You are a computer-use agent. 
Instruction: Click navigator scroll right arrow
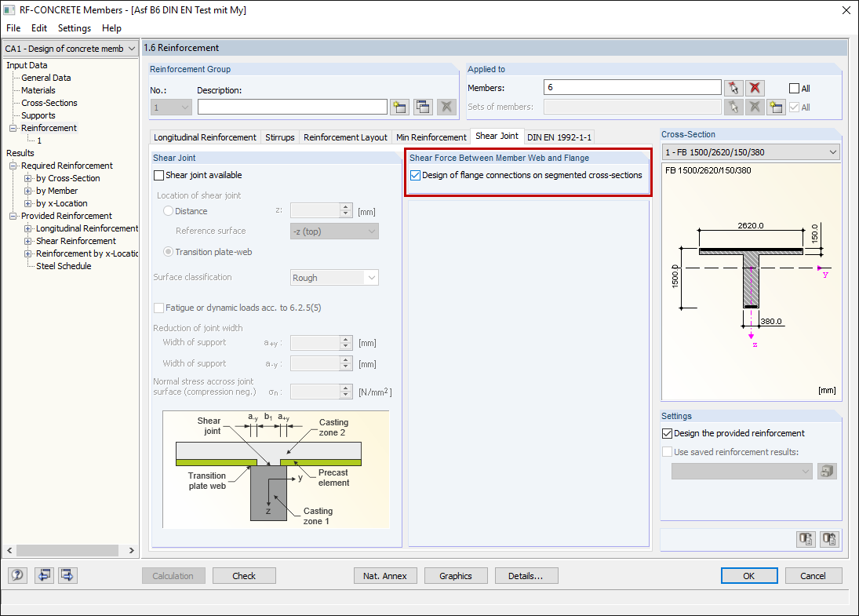(132, 550)
